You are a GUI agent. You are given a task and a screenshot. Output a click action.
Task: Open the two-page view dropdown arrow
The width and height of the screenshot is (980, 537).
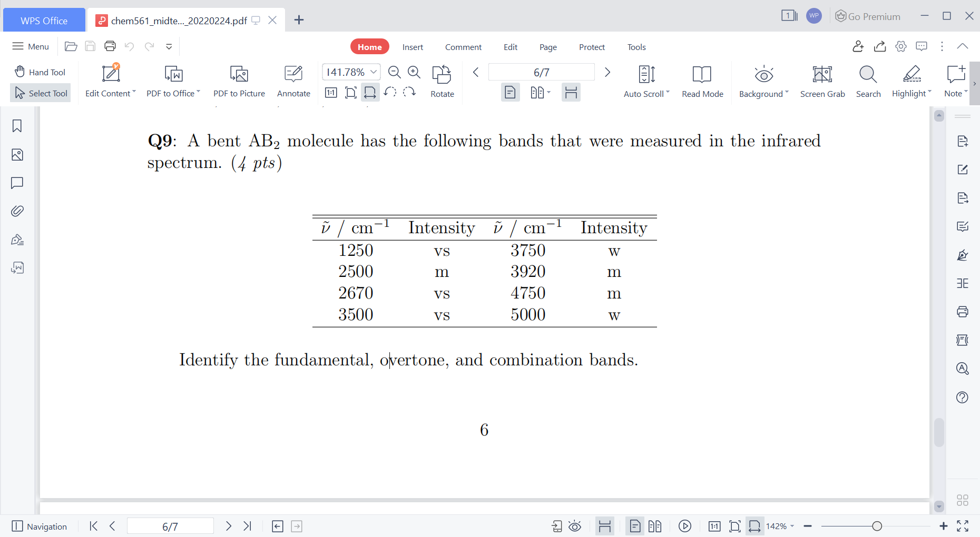[x=548, y=92]
